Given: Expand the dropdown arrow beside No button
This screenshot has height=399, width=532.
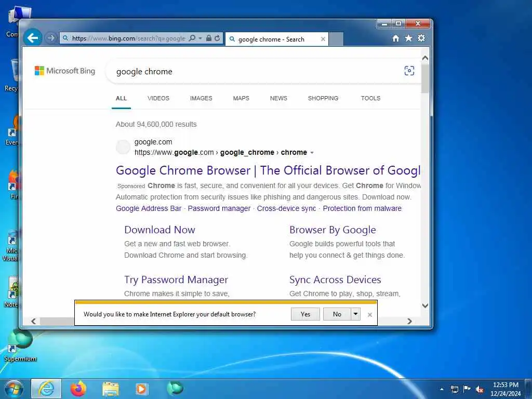Looking at the screenshot, I should coord(355,314).
